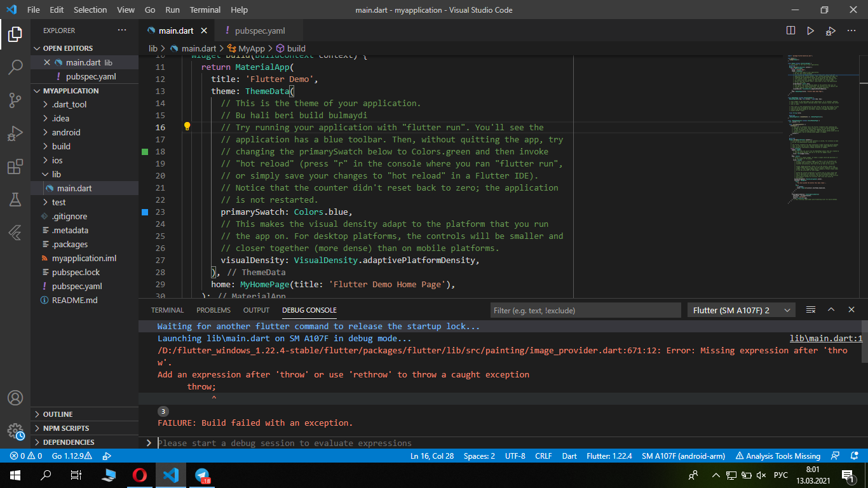Close the bottom panel
Screen dimensions: 868x488
click(x=851, y=310)
